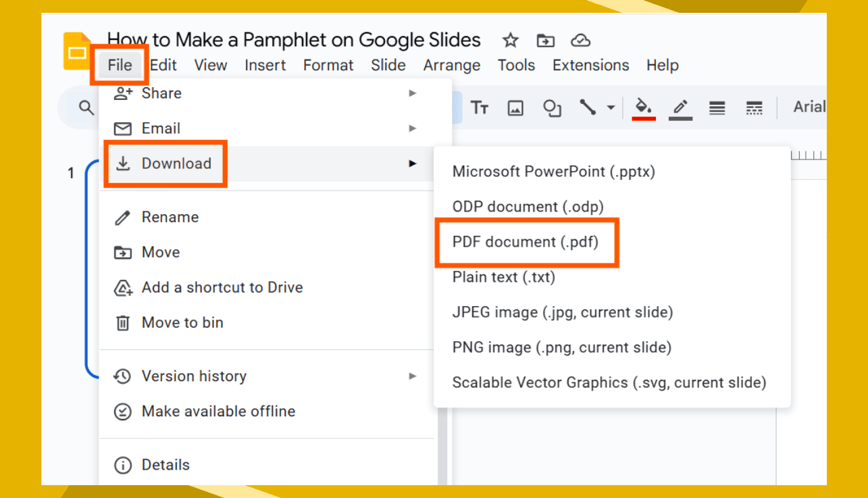This screenshot has height=498, width=868.
Task: Open the Insert image tool
Action: (515, 107)
